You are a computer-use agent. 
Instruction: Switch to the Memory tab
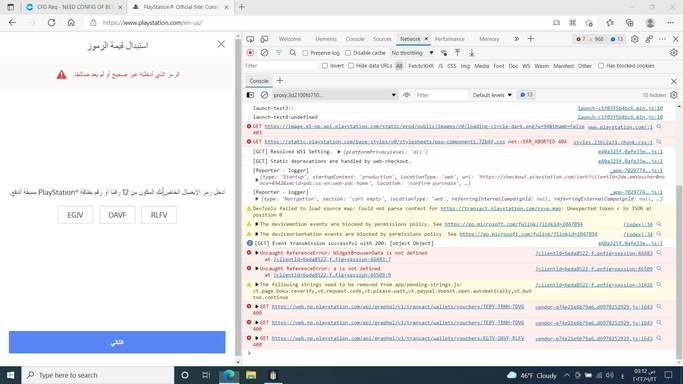coord(489,39)
